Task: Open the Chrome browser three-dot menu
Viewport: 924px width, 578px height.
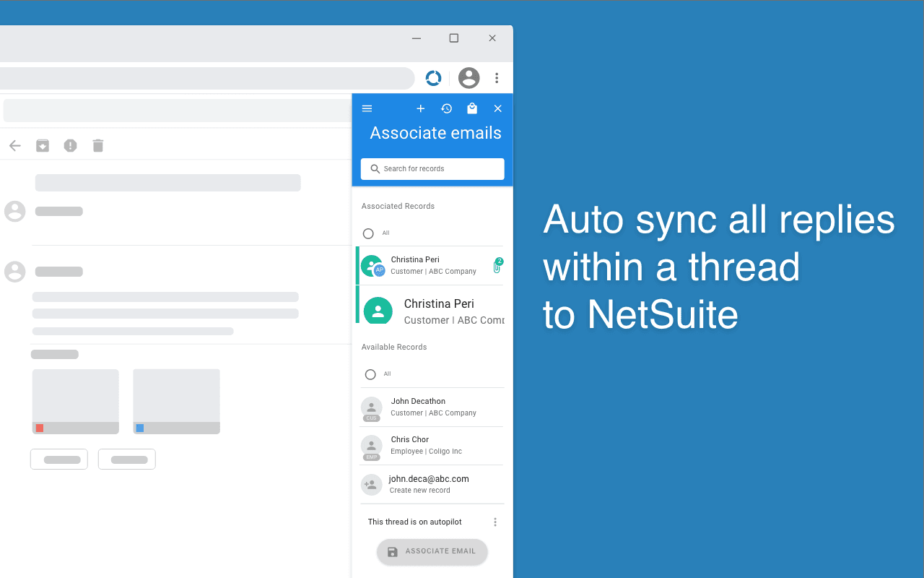Action: tap(497, 78)
